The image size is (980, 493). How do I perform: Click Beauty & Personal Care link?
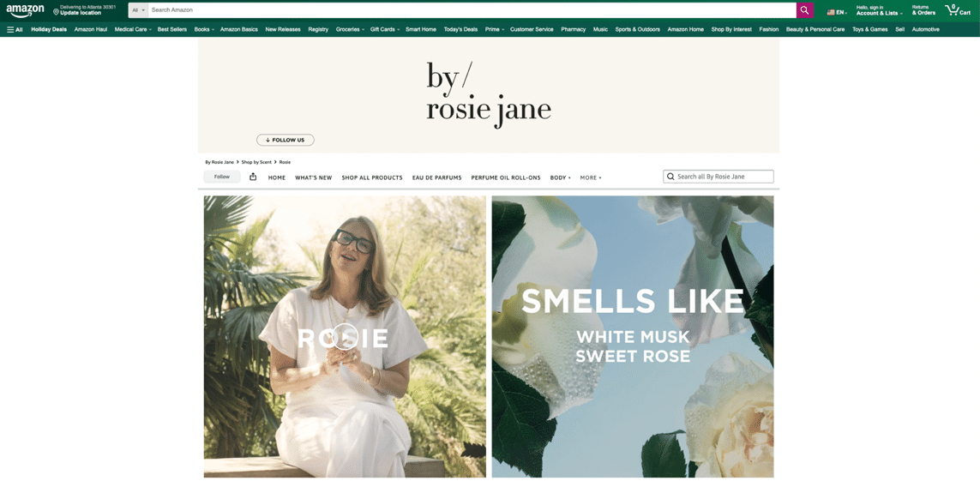pyautogui.click(x=815, y=29)
